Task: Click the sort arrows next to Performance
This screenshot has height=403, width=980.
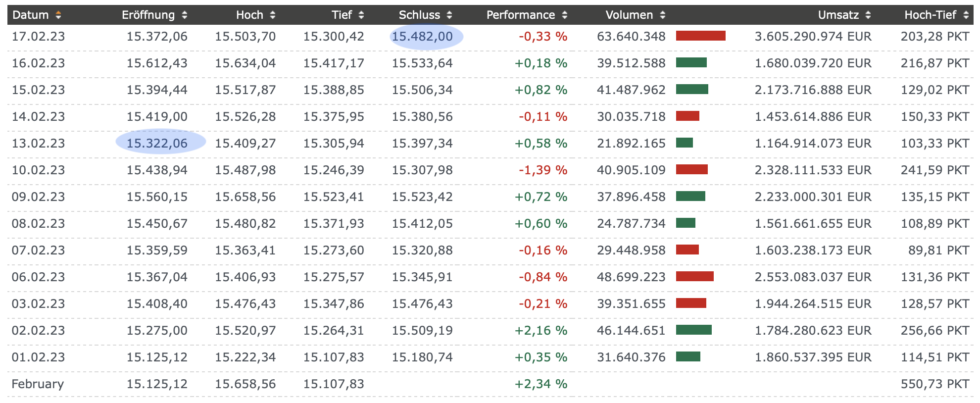Action: [564, 15]
